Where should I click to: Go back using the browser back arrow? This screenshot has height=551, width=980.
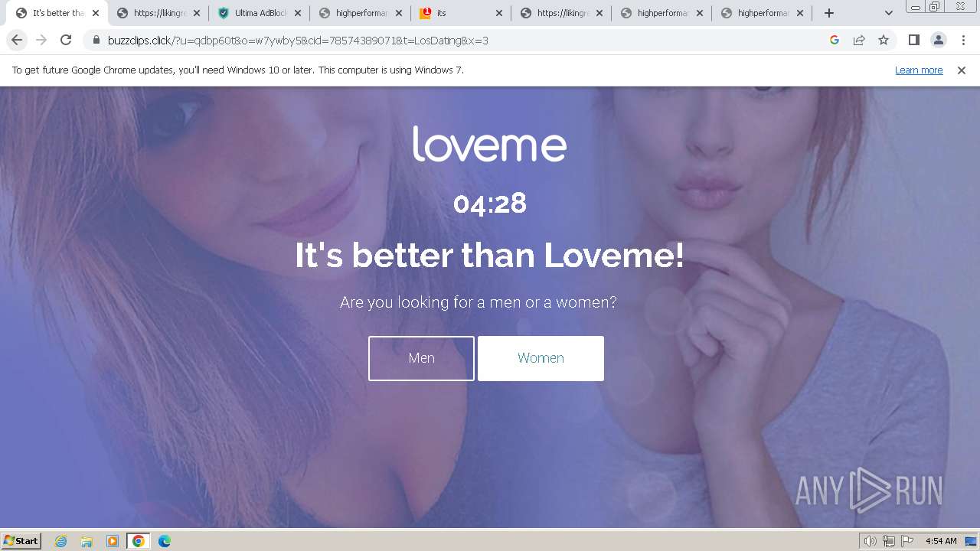(17, 40)
